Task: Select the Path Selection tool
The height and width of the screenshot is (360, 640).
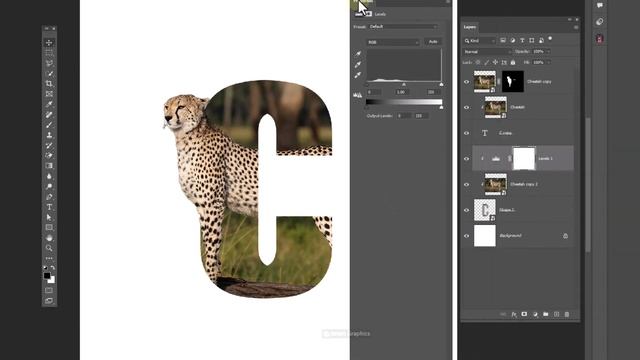Action: click(49, 217)
